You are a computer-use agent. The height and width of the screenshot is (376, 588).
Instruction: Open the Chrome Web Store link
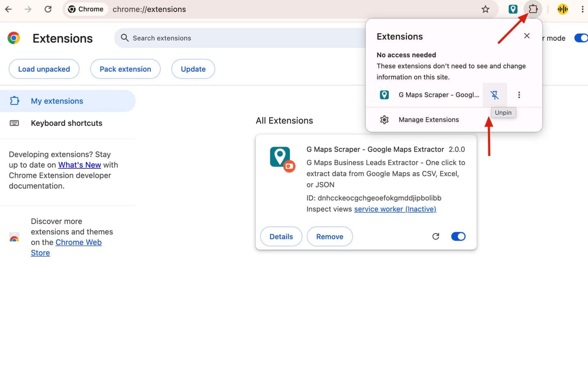point(66,247)
